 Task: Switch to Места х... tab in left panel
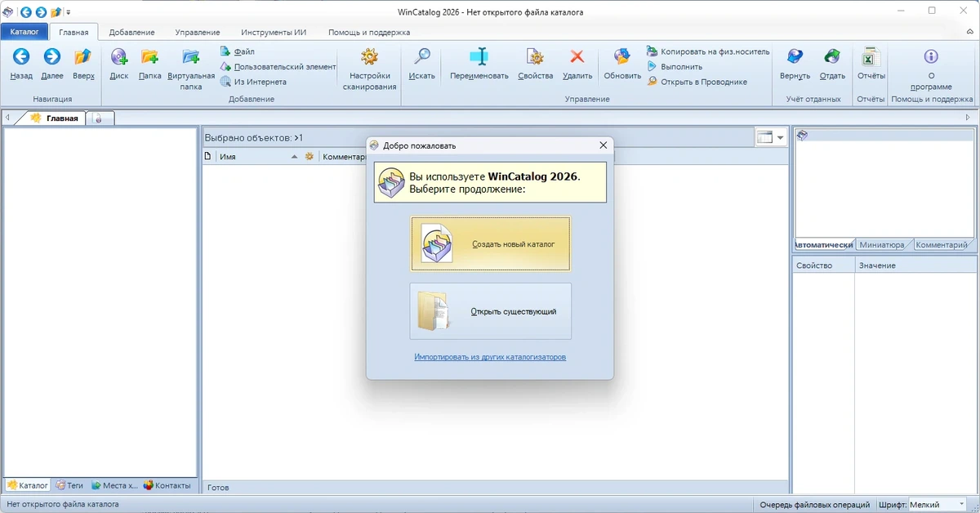click(114, 485)
